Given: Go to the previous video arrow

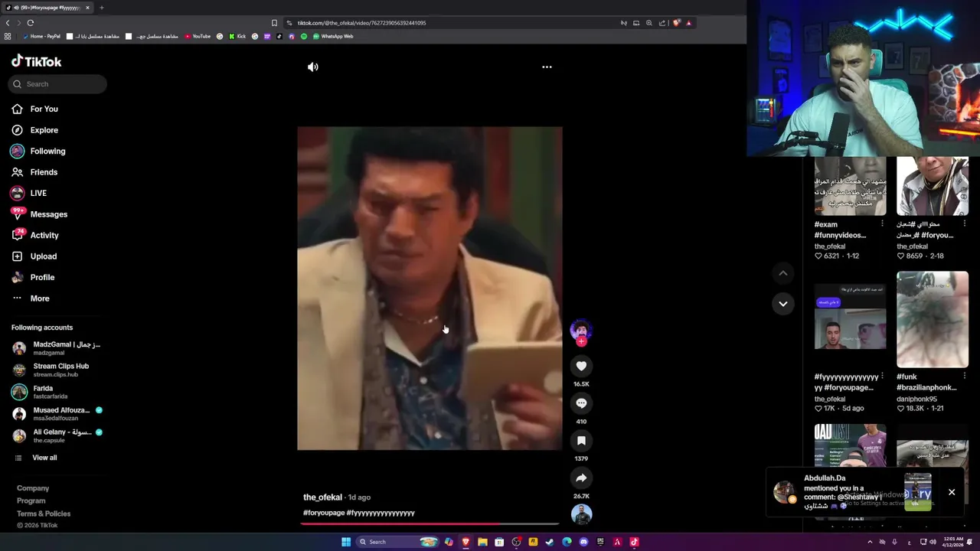Looking at the screenshot, I should pyautogui.click(x=782, y=273).
